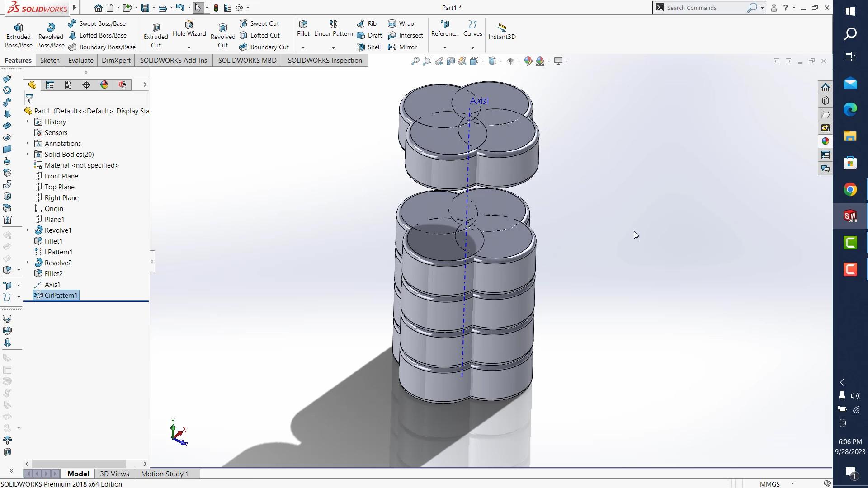Open Windows Start menu

tap(850, 11)
